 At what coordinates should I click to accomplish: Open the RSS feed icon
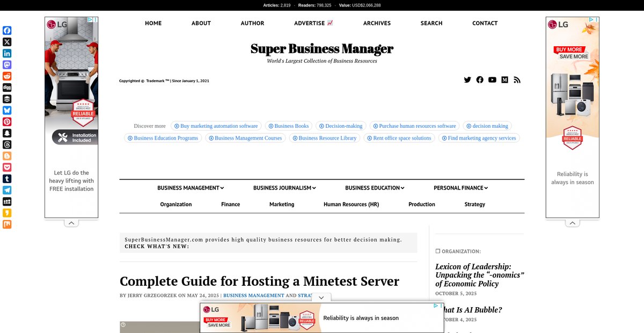pyautogui.click(x=517, y=79)
